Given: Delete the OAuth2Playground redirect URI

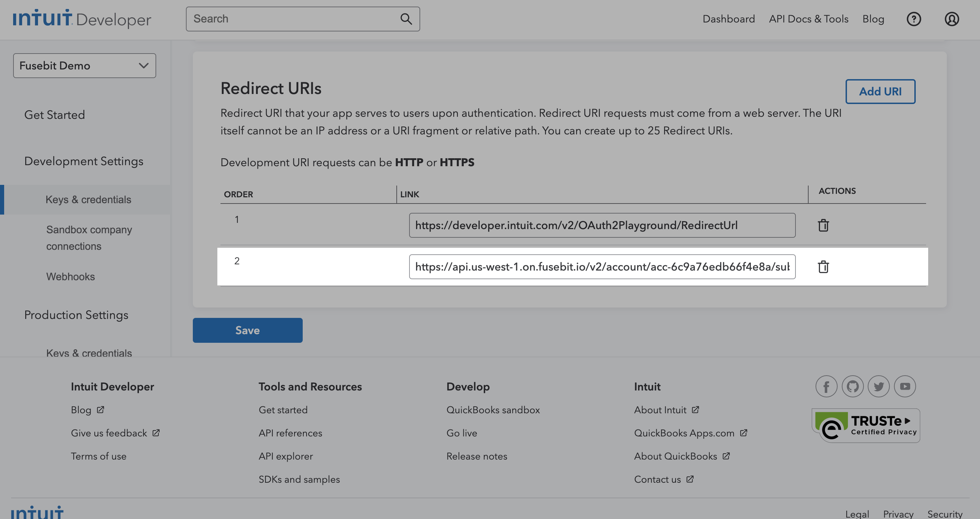Looking at the screenshot, I should tap(823, 225).
